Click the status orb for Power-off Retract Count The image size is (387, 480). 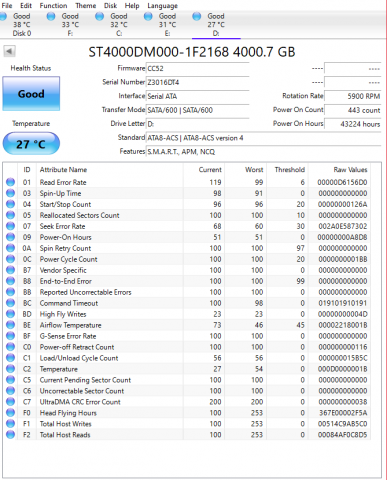tap(11, 347)
